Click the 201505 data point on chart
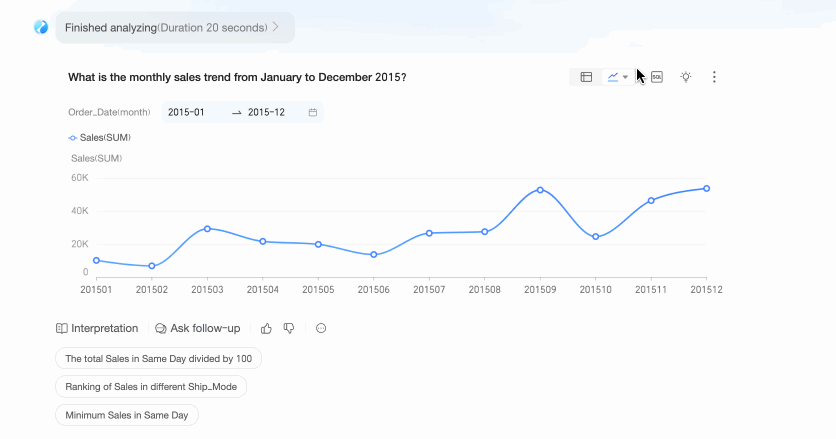The image size is (836, 439). [x=318, y=244]
